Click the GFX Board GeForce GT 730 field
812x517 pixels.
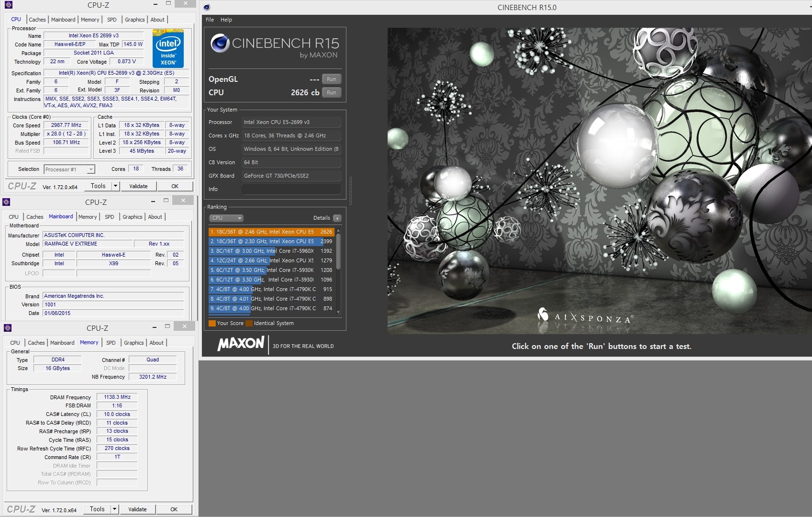[x=291, y=176]
